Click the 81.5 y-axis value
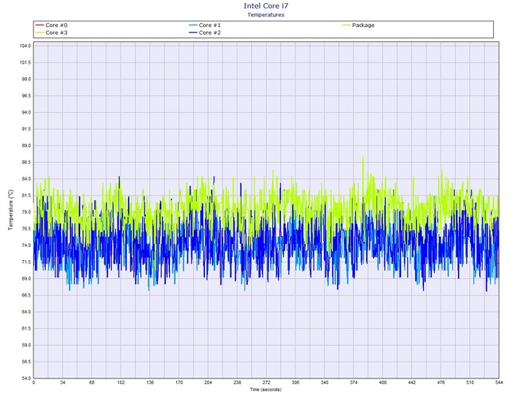The image size is (532, 399). point(25,196)
